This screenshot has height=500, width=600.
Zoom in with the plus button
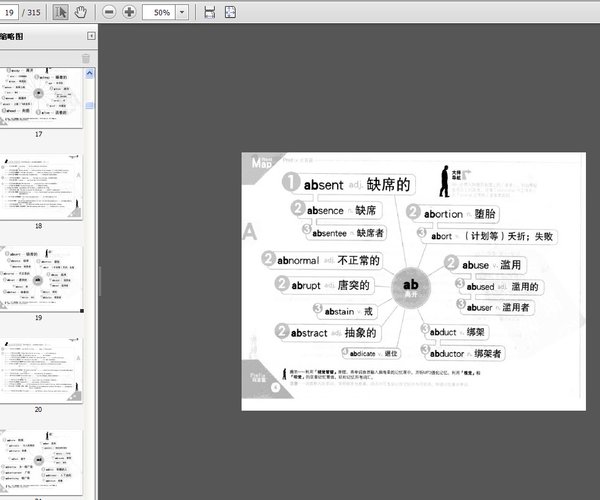[x=129, y=13]
